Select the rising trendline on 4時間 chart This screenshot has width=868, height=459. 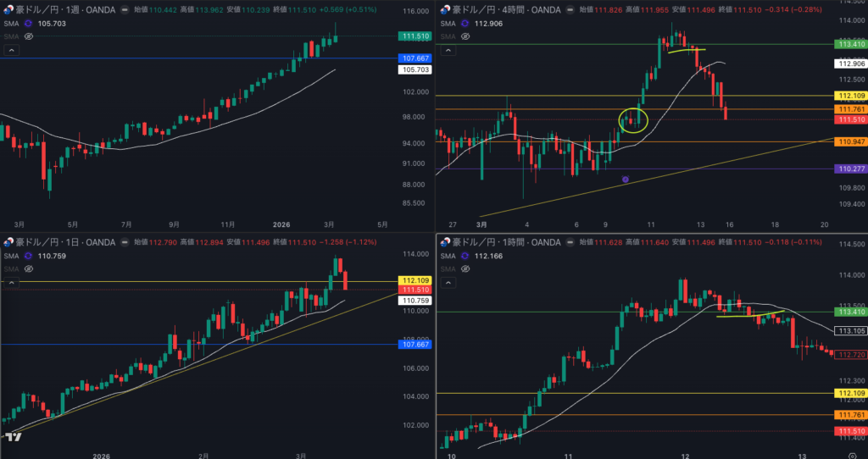pyautogui.click(x=656, y=177)
